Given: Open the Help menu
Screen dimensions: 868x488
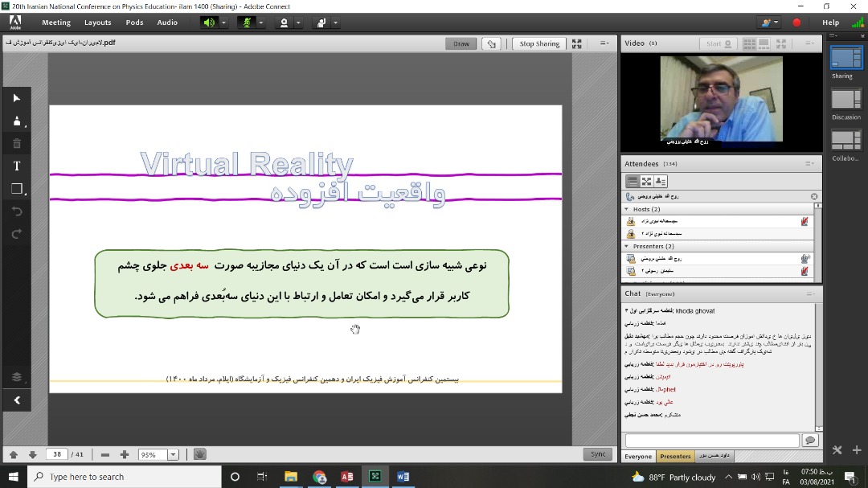Looking at the screenshot, I should pyautogui.click(x=830, y=23).
